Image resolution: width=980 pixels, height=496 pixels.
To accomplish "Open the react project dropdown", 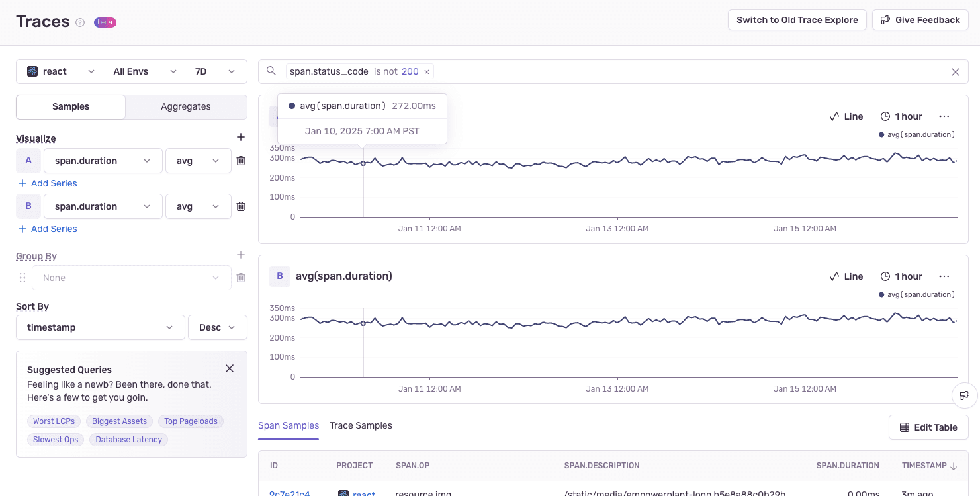I will tap(60, 71).
